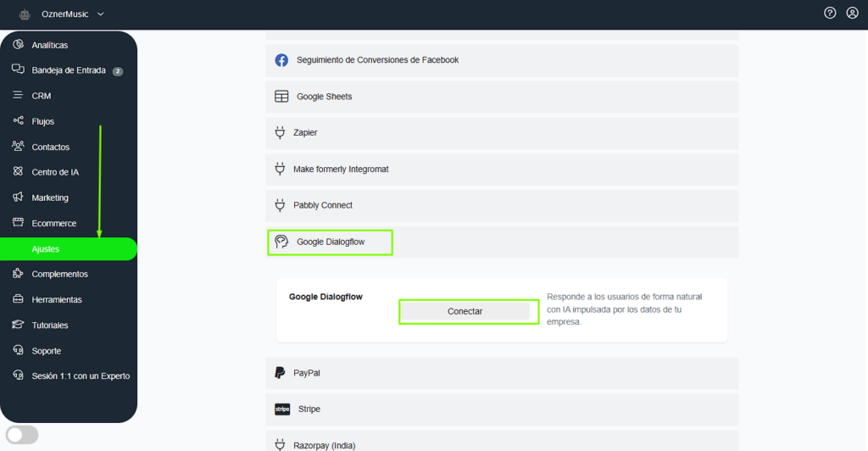Toggle the switch below the sidebar
The width and height of the screenshot is (868, 451).
[22, 435]
